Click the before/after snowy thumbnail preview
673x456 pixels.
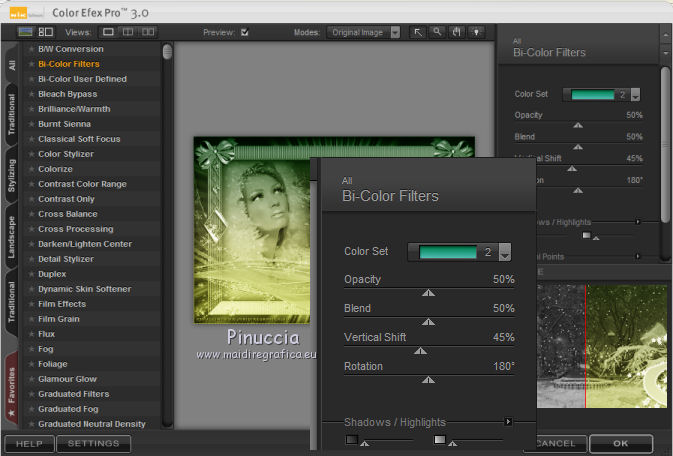[x=602, y=346]
